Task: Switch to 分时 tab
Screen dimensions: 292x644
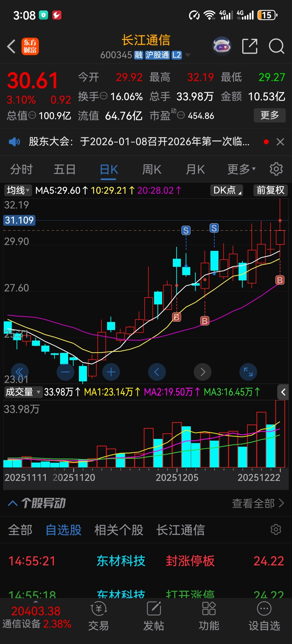Action: click(21, 169)
